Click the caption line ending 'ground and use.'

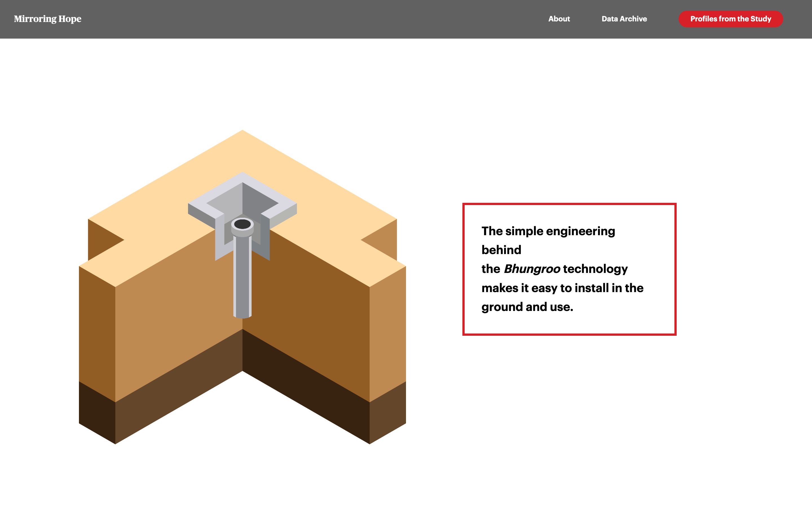[x=527, y=307]
